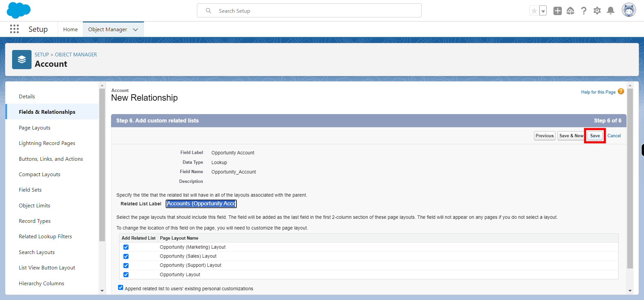This screenshot has width=644, height=300.
Task: Open Buttons, Links, and Actions
Action: tap(51, 159)
